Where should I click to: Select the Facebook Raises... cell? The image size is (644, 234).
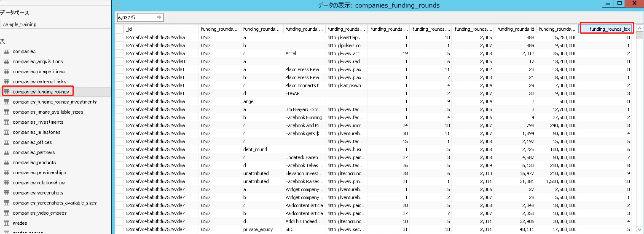[304, 181]
